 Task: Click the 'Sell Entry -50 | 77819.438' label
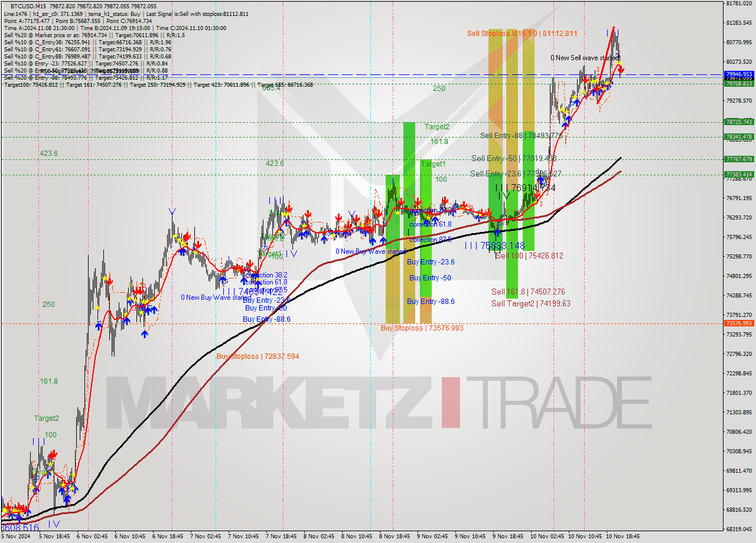(514, 158)
